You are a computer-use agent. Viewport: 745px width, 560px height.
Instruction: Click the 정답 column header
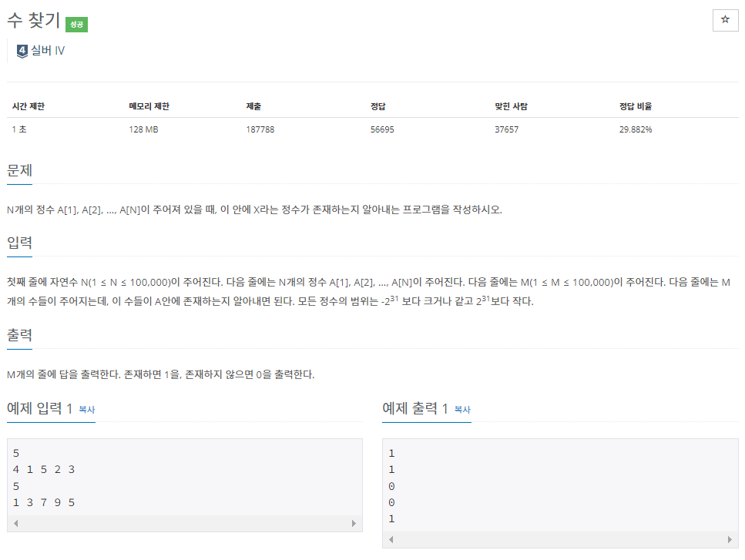point(378,106)
